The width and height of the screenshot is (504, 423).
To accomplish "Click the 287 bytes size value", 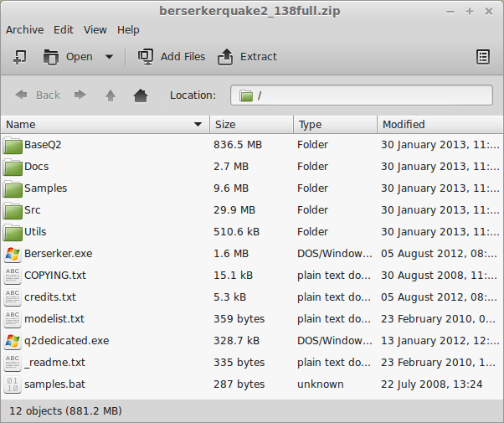I will pyautogui.click(x=239, y=384).
